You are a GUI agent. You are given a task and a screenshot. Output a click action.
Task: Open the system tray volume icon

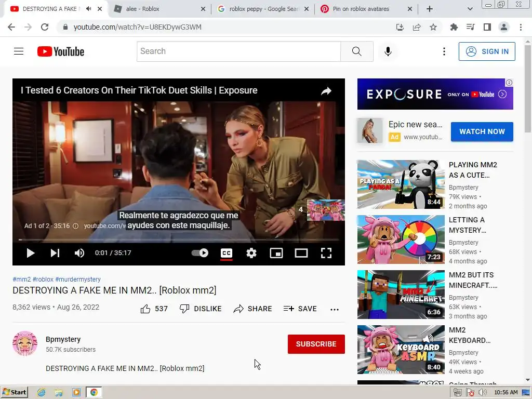click(x=482, y=393)
